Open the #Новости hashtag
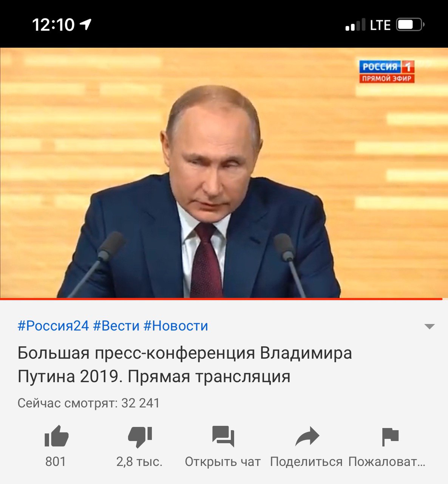The width and height of the screenshot is (448, 484). click(x=176, y=326)
